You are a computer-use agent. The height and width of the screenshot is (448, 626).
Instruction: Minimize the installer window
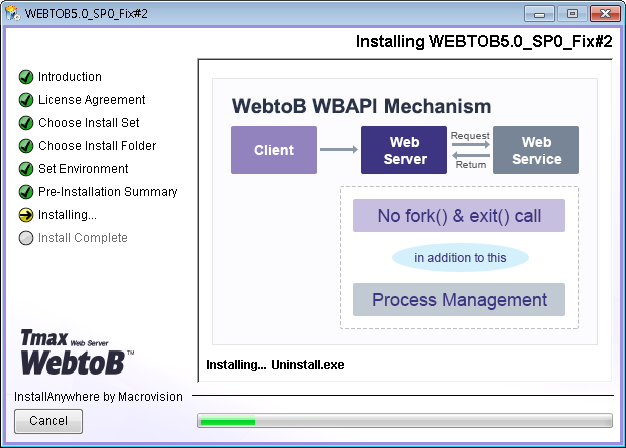pos(543,14)
